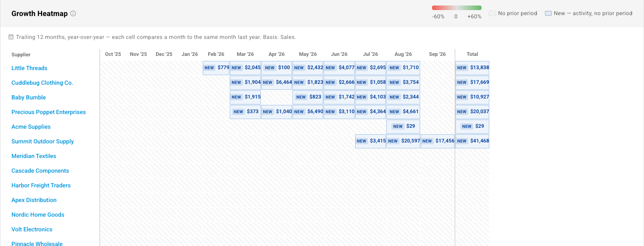Click the info icon beside Growth Heatmap
Screen dimensions: 644x246
point(73,14)
